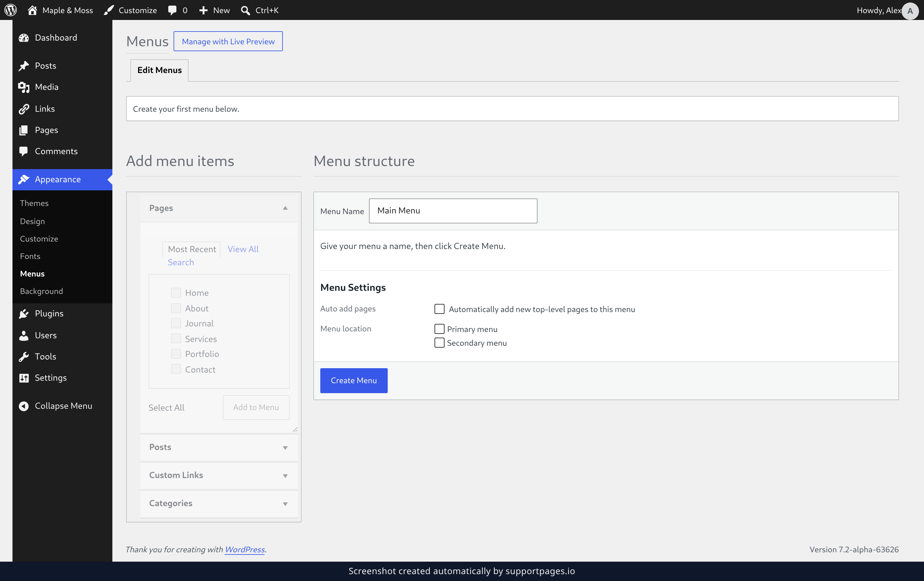Expand the Posts panel

[285, 447]
